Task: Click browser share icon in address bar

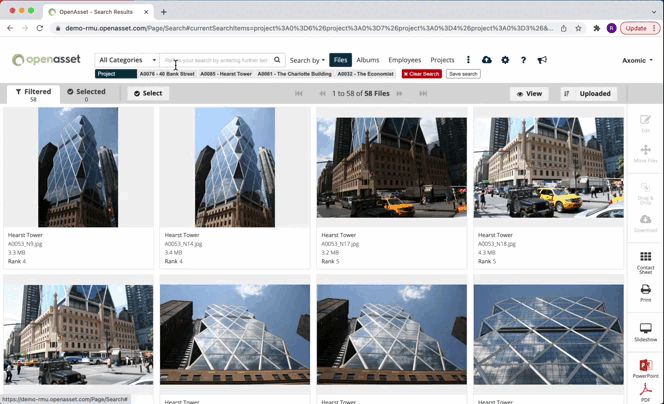Action: point(564,28)
